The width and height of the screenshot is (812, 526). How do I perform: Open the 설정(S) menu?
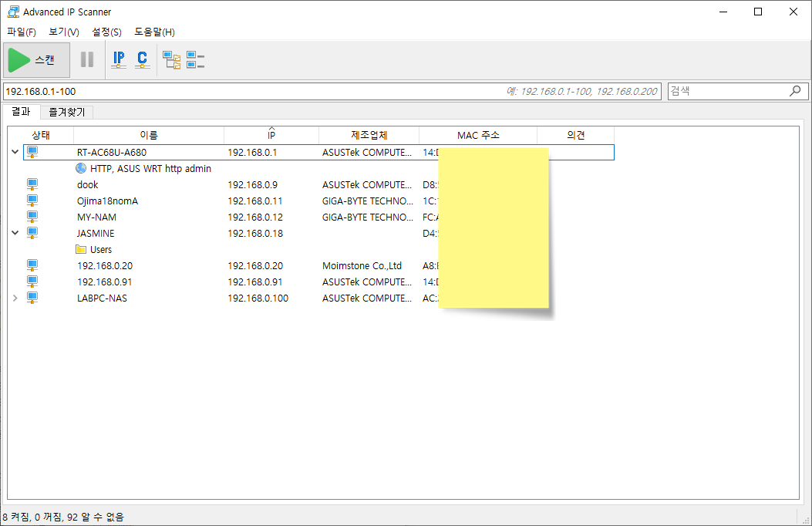click(x=106, y=32)
